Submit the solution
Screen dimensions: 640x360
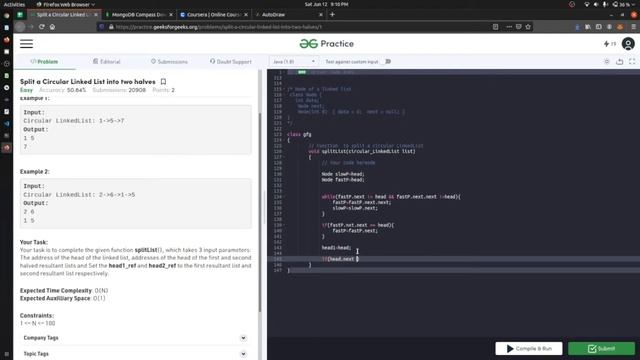[602, 349]
